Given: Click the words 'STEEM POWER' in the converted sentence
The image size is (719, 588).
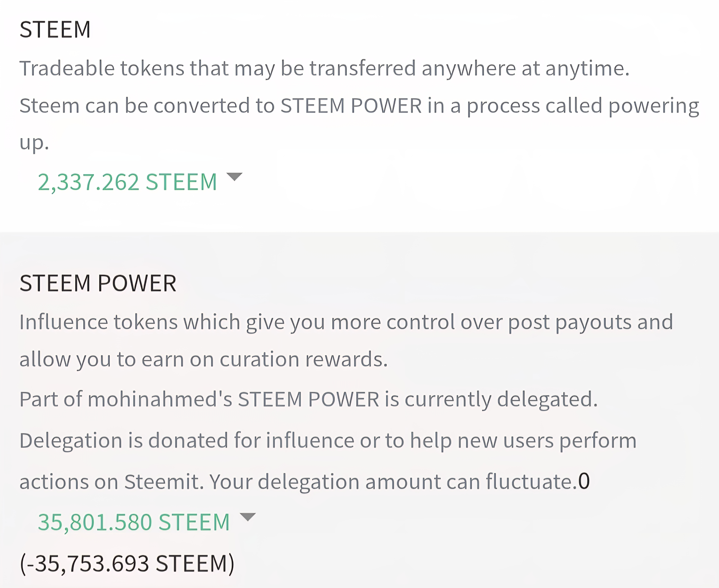Looking at the screenshot, I should pyautogui.click(x=351, y=106).
